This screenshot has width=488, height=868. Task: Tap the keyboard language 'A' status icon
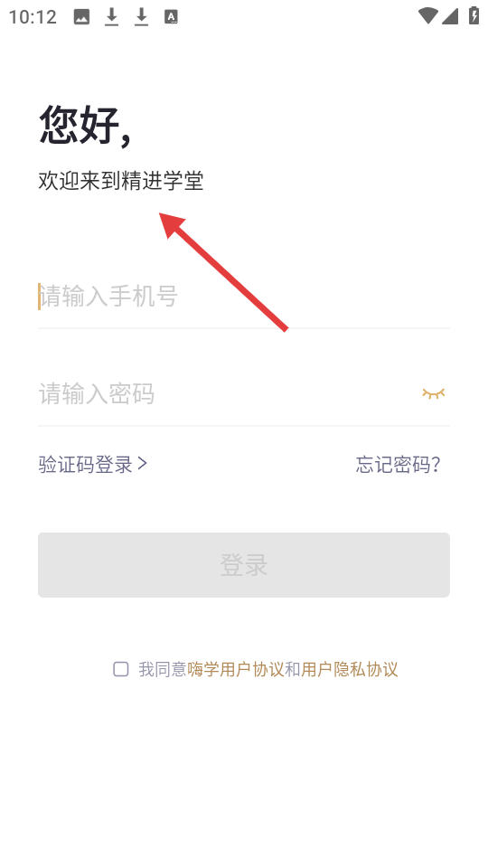171,17
